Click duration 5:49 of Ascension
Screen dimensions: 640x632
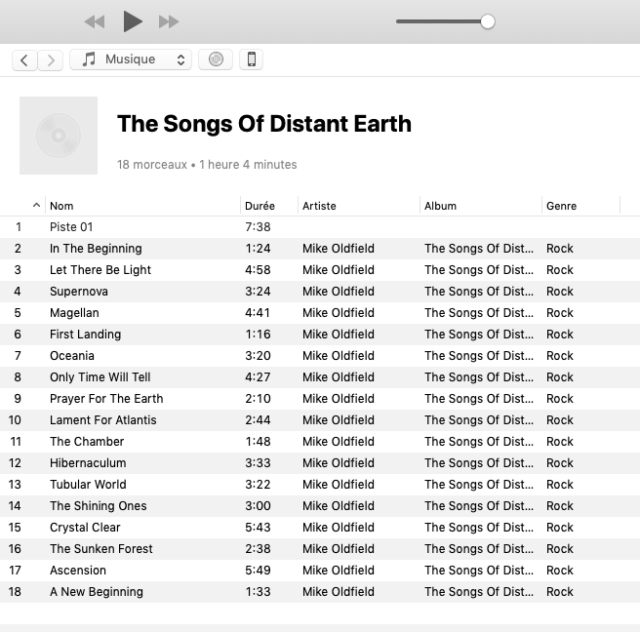258,570
